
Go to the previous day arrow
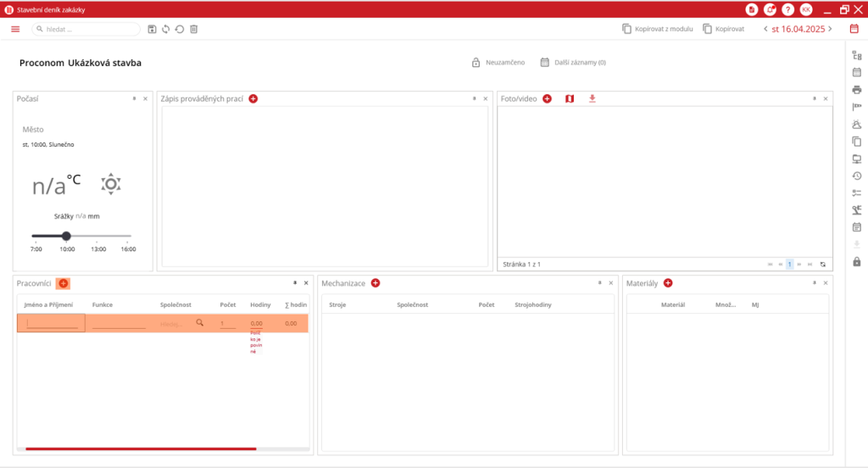coord(765,29)
